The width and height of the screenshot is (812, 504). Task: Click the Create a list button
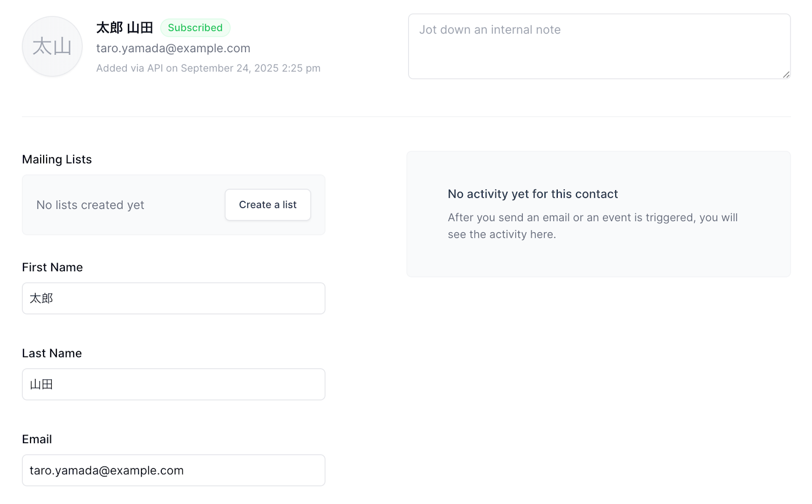(267, 205)
